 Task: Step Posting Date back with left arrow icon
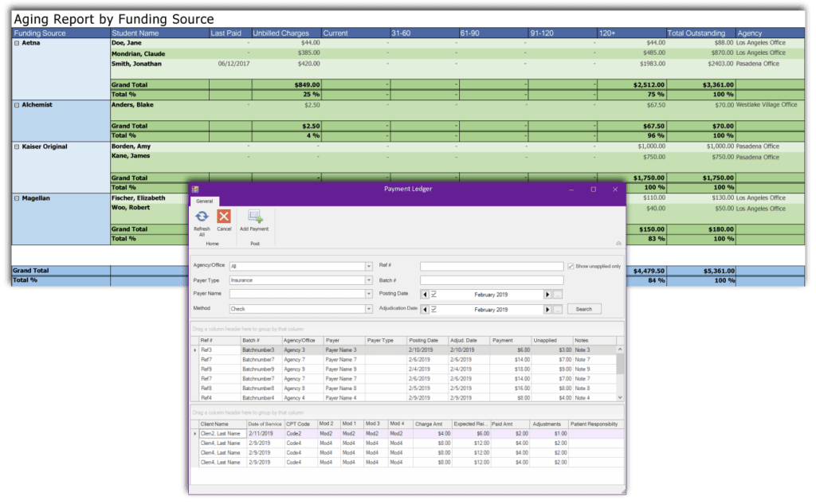425,294
